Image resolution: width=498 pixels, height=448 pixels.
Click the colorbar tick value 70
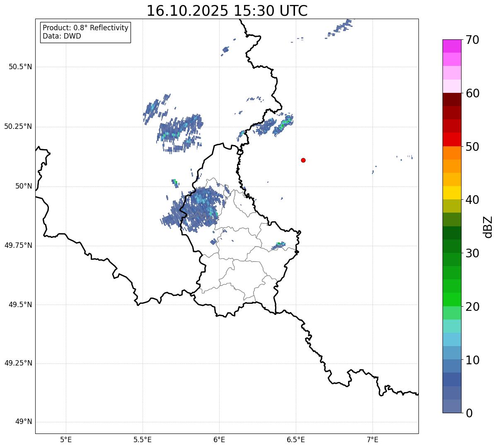(x=472, y=40)
